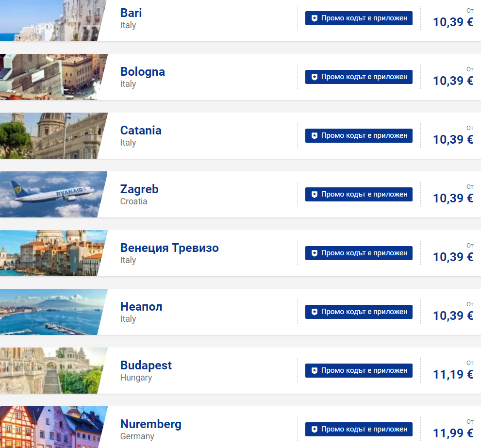The image size is (481, 448).
Task: Click the Неапол promo code applied badge
Action: coord(359,312)
